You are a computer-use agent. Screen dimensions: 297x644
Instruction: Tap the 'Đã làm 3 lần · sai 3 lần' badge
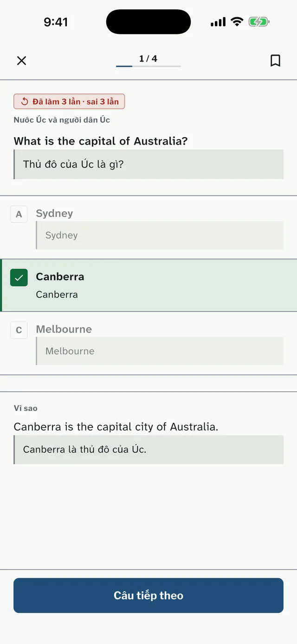69,101
